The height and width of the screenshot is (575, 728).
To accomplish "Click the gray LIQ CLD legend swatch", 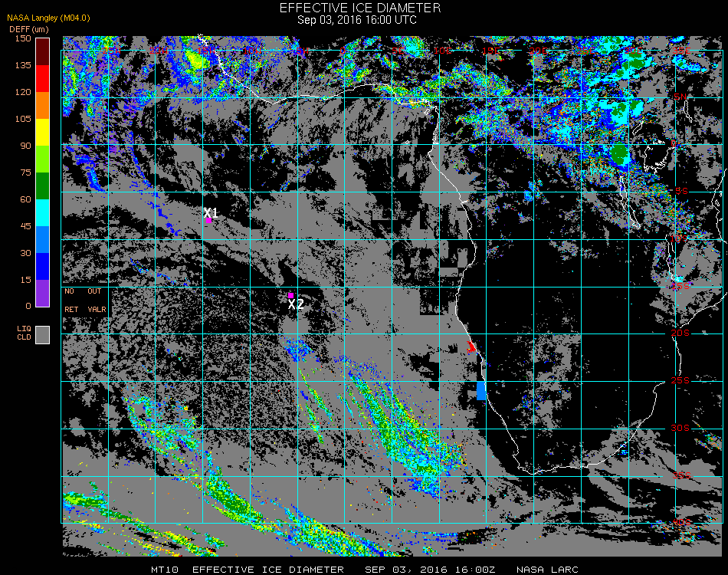I will [x=43, y=335].
